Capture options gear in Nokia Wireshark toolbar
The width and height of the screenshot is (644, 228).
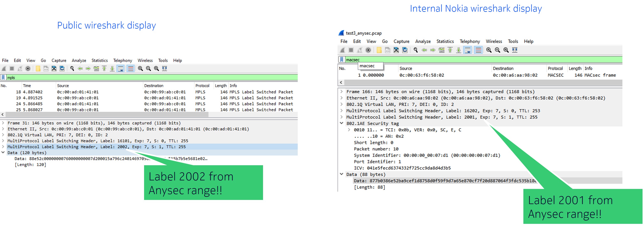click(368, 50)
